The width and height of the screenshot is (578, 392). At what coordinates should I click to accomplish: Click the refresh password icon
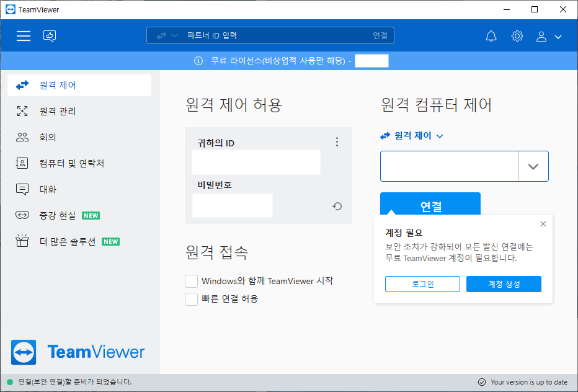(x=337, y=206)
